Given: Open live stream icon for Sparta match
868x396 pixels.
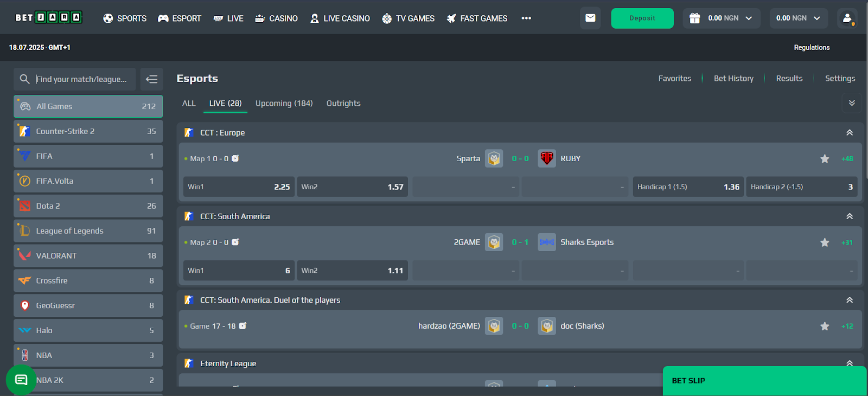Looking at the screenshot, I should click(235, 158).
